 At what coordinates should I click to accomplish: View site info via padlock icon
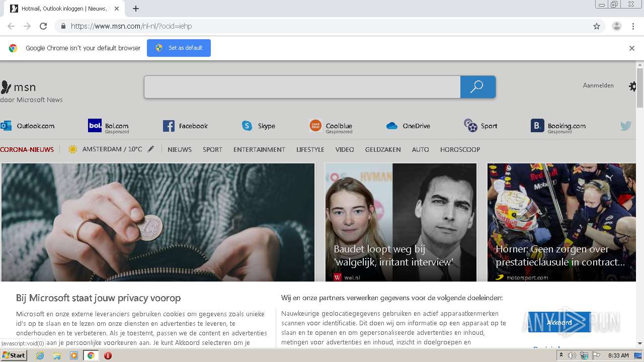click(x=63, y=26)
